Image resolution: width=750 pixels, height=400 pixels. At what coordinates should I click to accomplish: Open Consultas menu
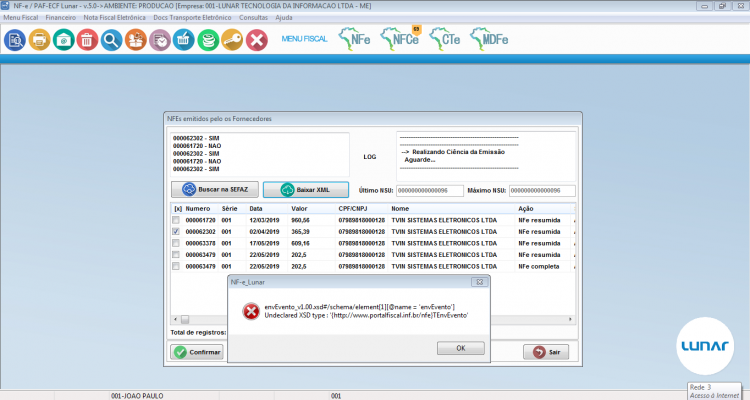coord(254,18)
